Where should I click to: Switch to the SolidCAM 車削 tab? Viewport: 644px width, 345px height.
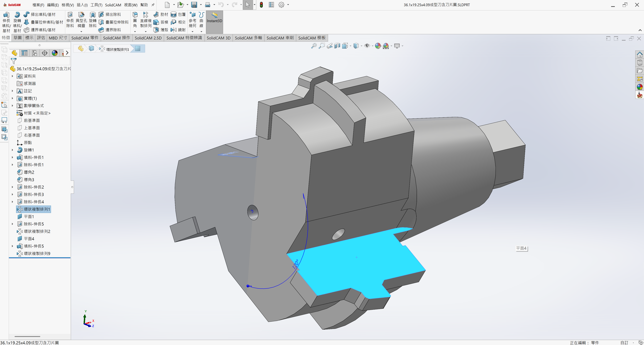[280, 38]
